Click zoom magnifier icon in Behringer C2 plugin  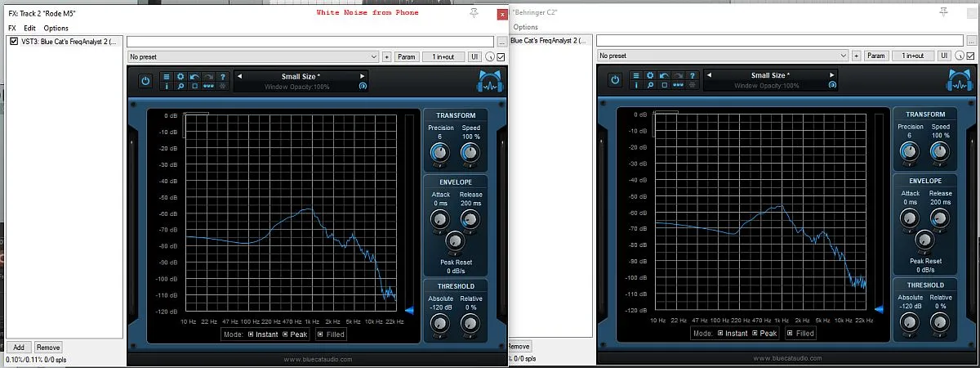pos(650,85)
